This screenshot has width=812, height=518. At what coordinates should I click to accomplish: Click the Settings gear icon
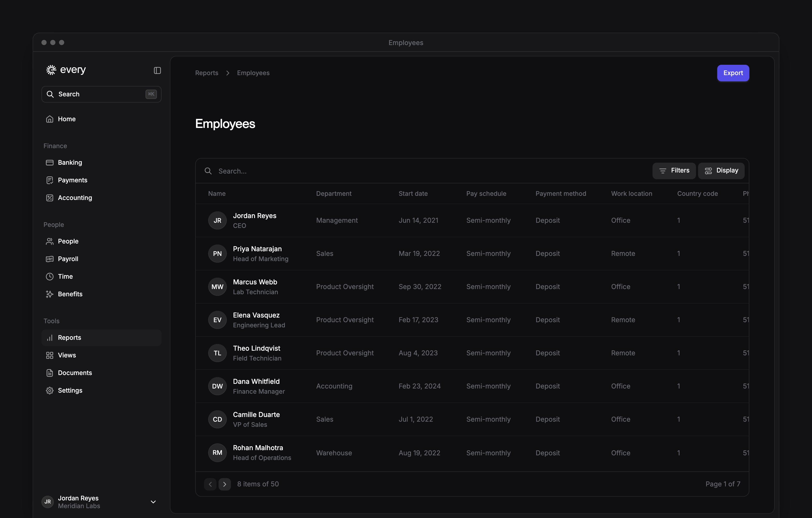click(49, 390)
